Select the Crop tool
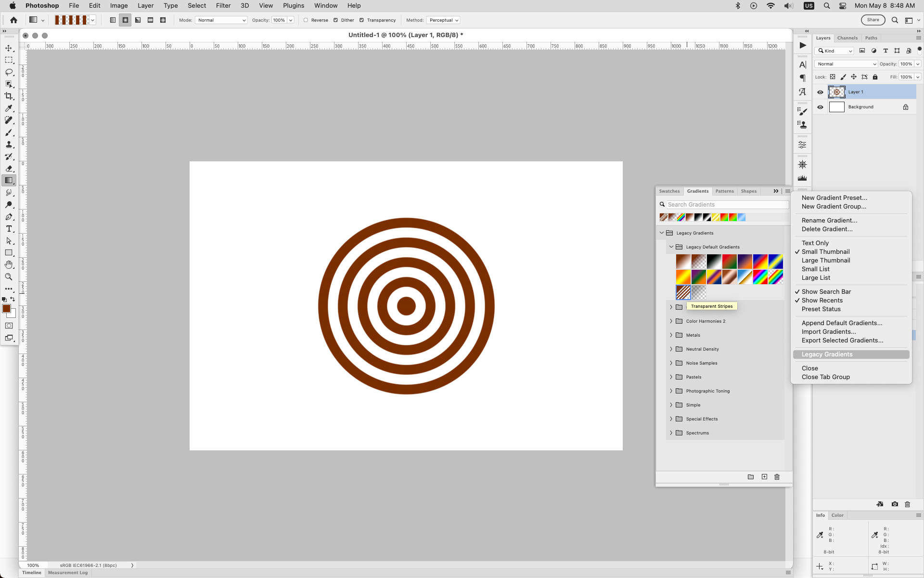 [9, 96]
